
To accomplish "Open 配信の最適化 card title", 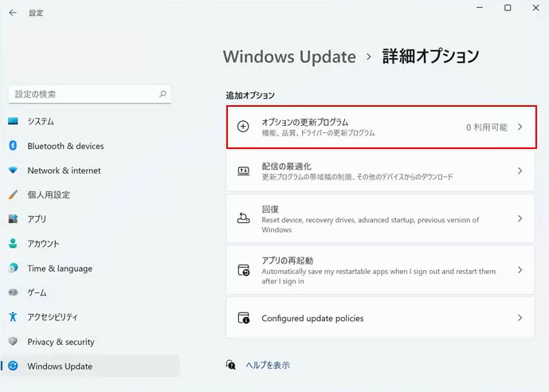I will tap(286, 167).
